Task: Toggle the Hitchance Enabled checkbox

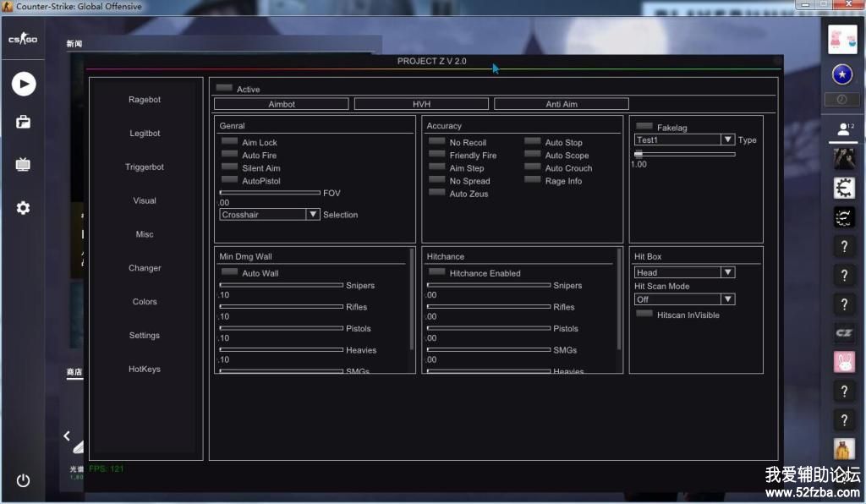Action: point(437,272)
